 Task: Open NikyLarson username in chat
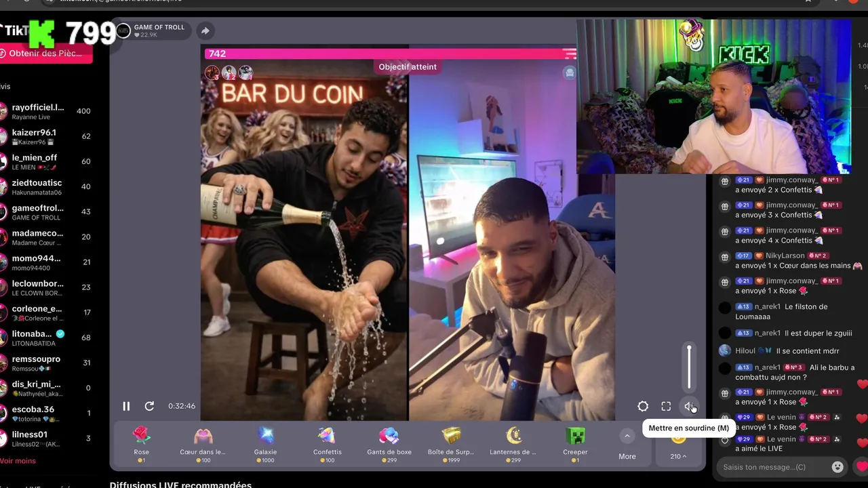[x=785, y=256]
